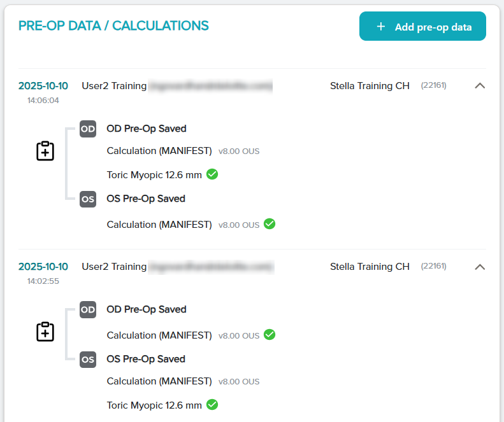Open OS Calculation (MANIFEST) in the second record

click(x=159, y=381)
